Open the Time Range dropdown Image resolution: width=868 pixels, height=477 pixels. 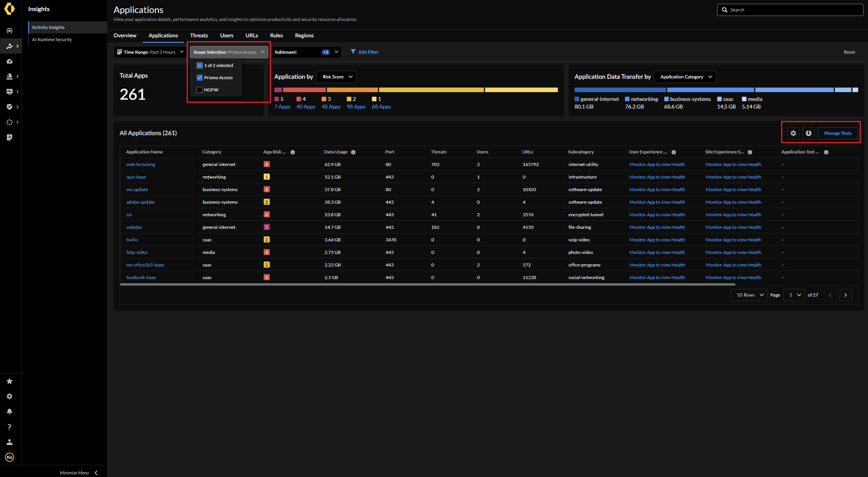coord(150,52)
